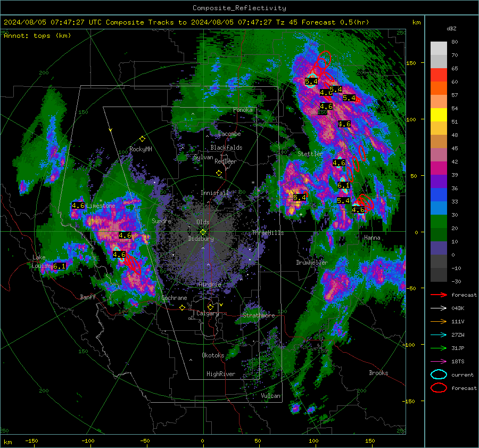
Task: Click the 60 dBZ orange swatch
Action: click(439, 88)
